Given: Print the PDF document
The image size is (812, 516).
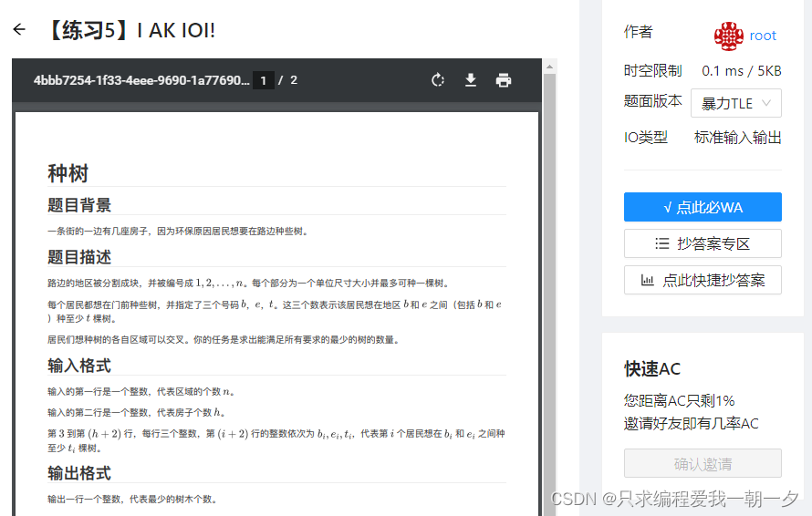Looking at the screenshot, I should pyautogui.click(x=504, y=80).
